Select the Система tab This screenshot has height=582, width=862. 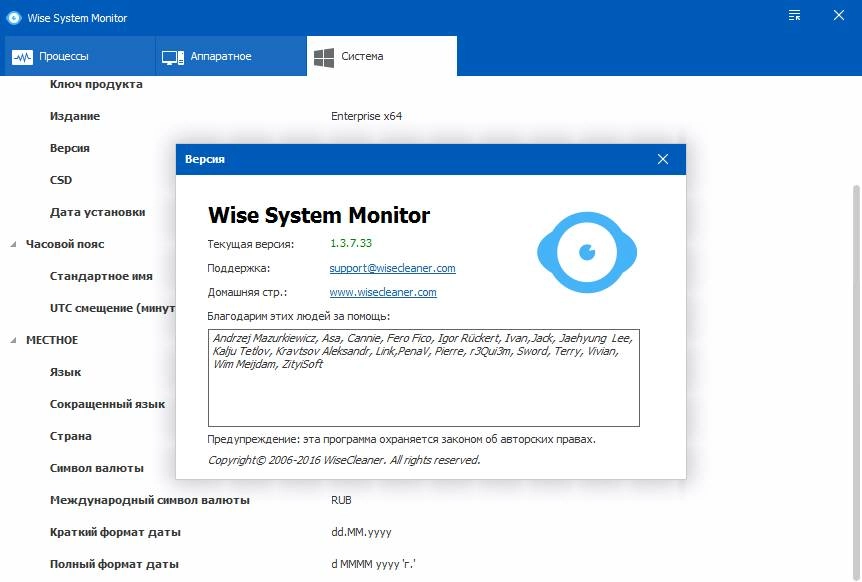tap(382, 56)
